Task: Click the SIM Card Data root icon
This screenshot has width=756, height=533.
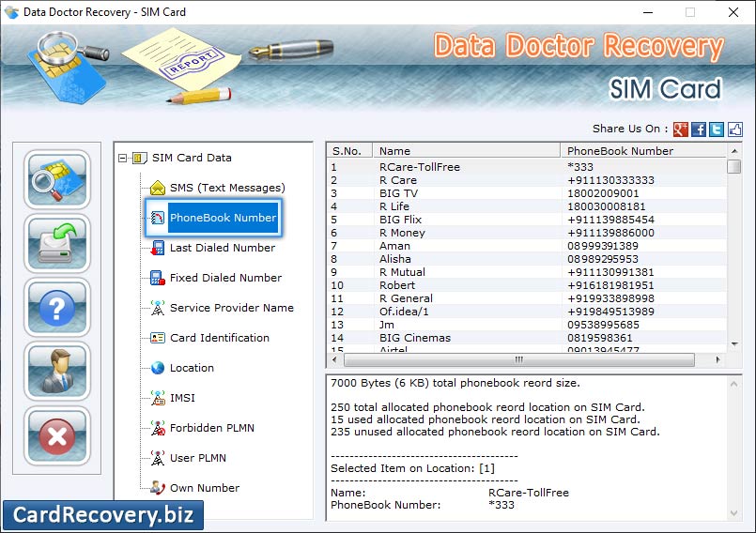Action: click(x=139, y=158)
